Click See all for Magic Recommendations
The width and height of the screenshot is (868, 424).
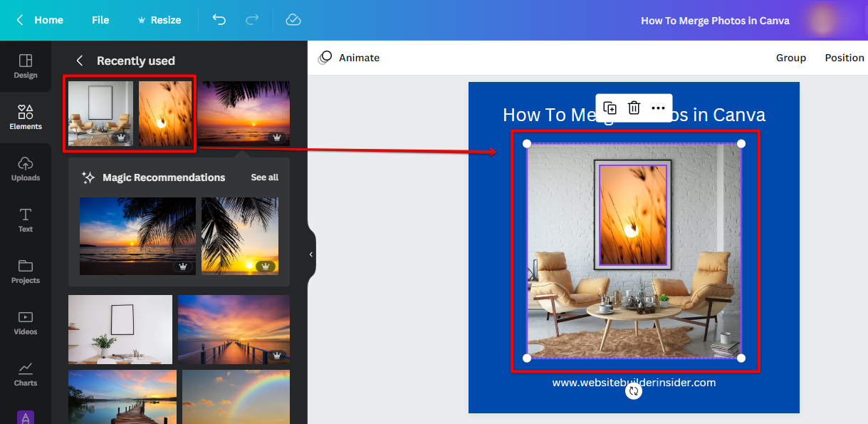264,177
